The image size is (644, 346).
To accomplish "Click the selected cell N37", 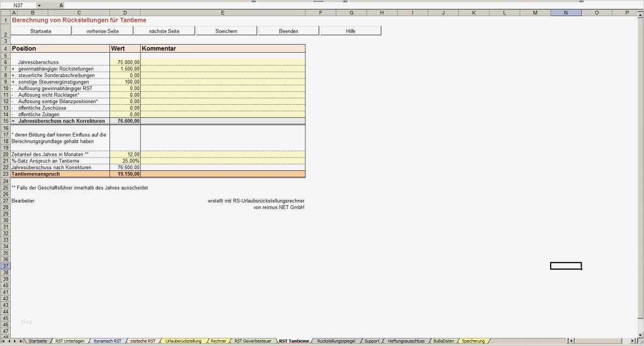I will pos(566,266).
